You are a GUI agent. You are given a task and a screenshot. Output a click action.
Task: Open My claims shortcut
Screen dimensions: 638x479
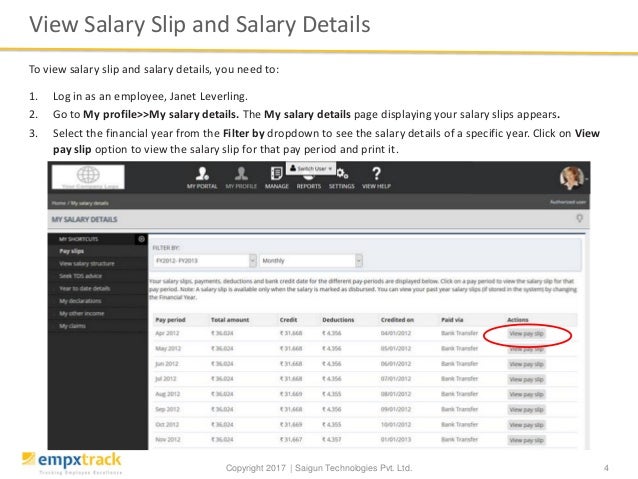(72, 326)
